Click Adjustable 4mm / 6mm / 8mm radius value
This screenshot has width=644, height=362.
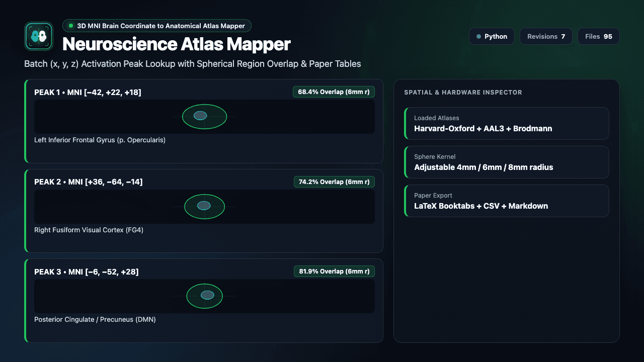pos(484,167)
